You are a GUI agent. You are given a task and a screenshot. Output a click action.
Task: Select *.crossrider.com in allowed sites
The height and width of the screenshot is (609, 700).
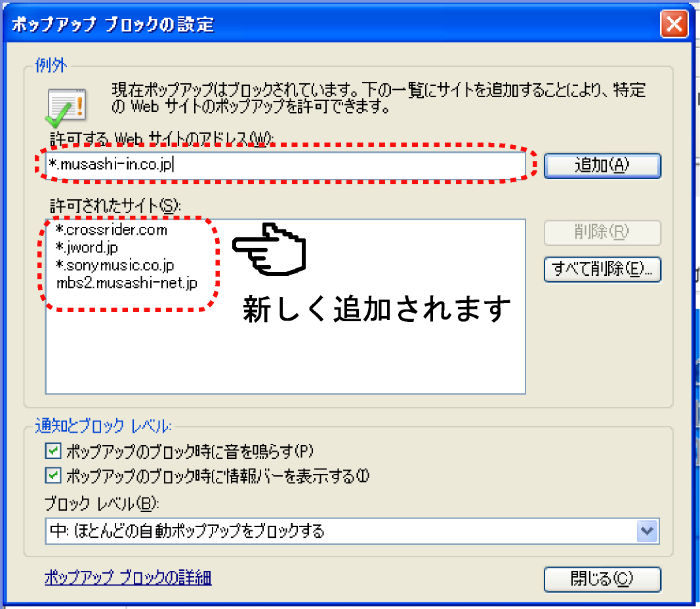click(112, 230)
